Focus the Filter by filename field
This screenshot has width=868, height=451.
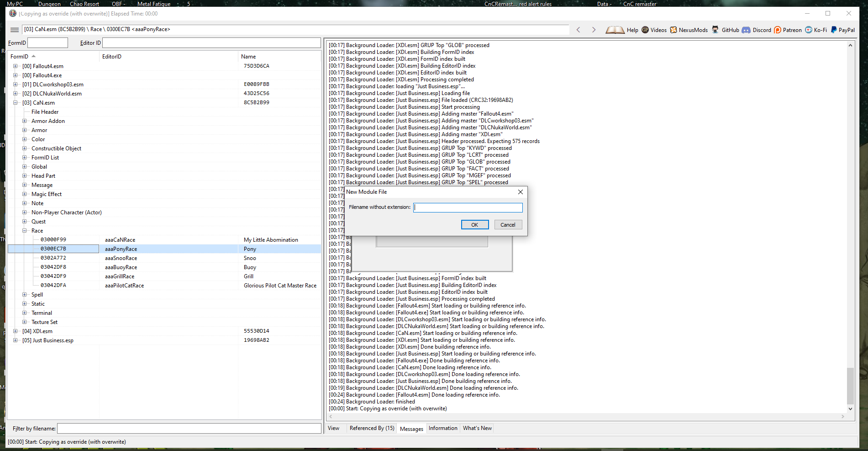pos(189,429)
